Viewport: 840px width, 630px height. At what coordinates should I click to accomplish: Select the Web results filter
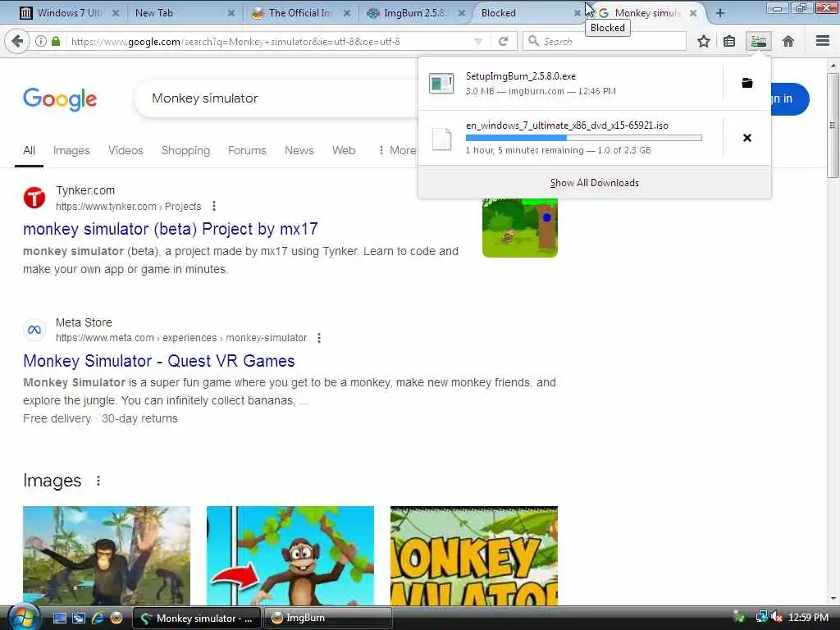(x=344, y=151)
